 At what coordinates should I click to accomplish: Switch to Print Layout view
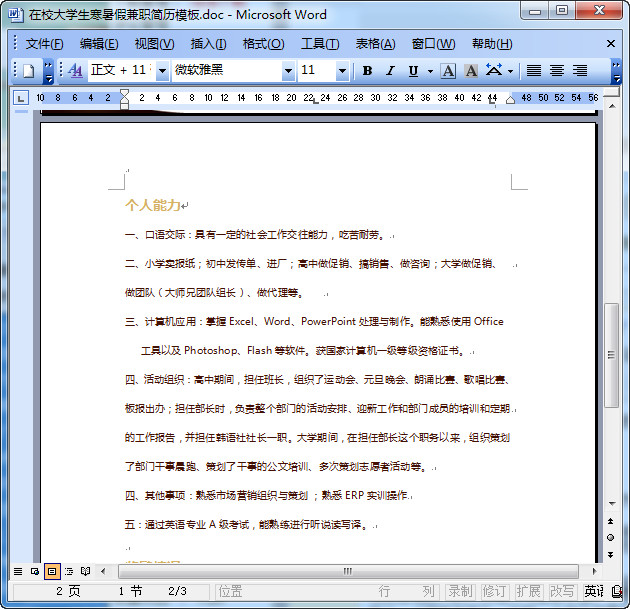point(52,571)
